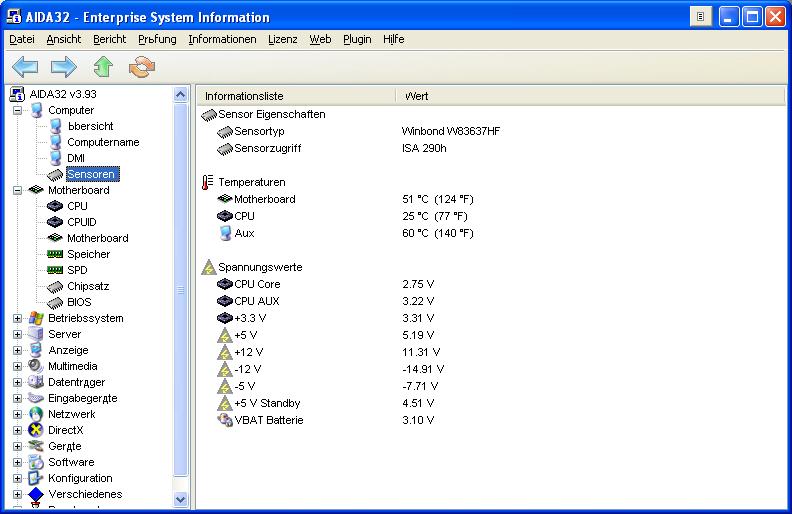The height and width of the screenshot is (514, 792).
Task: Click the Netzwerk globe icon
Action: coord(36,414)
